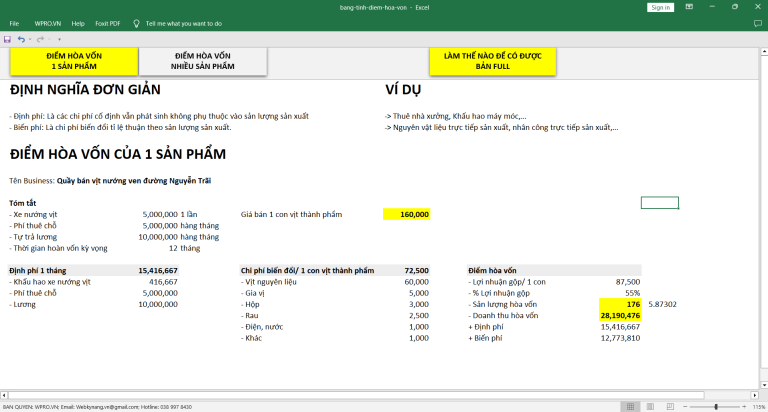Open Customize Quick Access Toolbar dropdown
Screen dimensions: 768x412
pos(58,39)
